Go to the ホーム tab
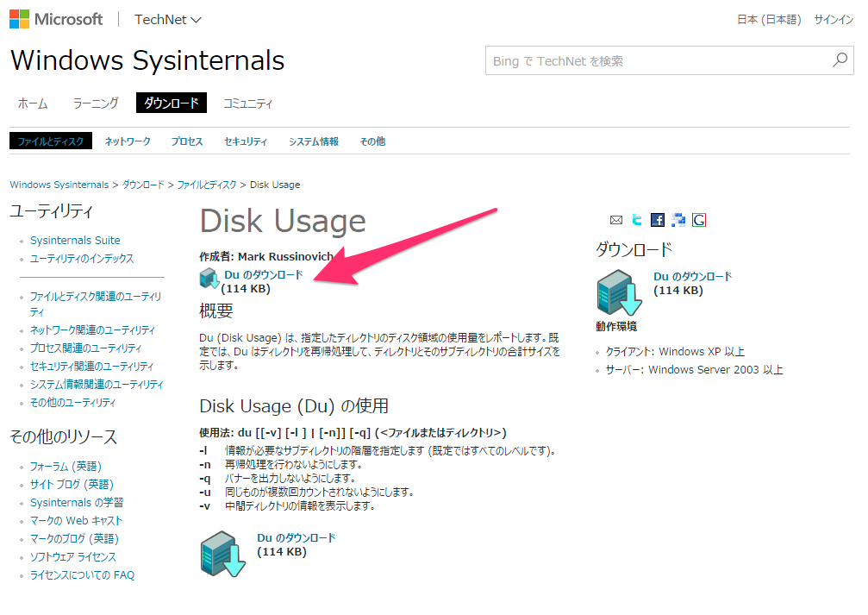 [x=33, y=103]
